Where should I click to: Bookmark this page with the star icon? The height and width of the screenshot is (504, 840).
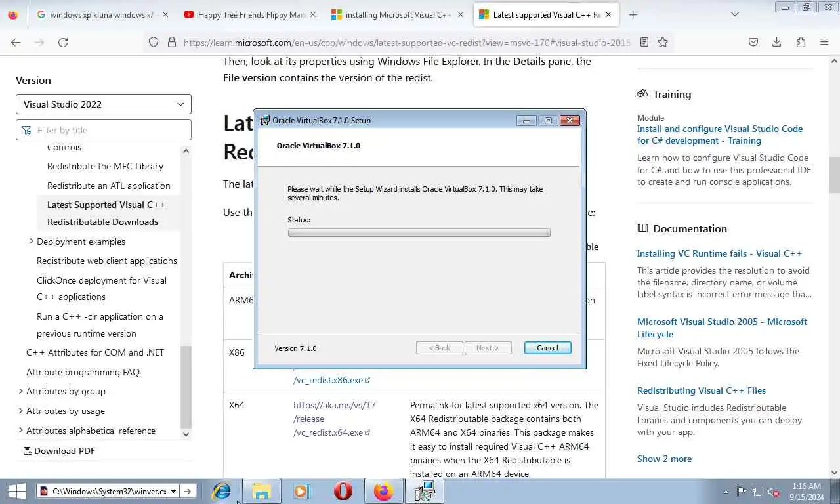663,42
